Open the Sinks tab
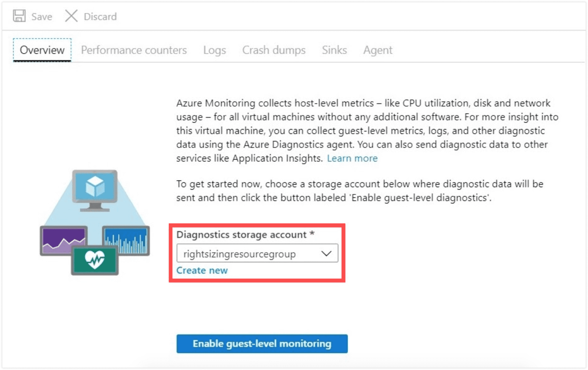588x370 pixels. click(334, 50)
